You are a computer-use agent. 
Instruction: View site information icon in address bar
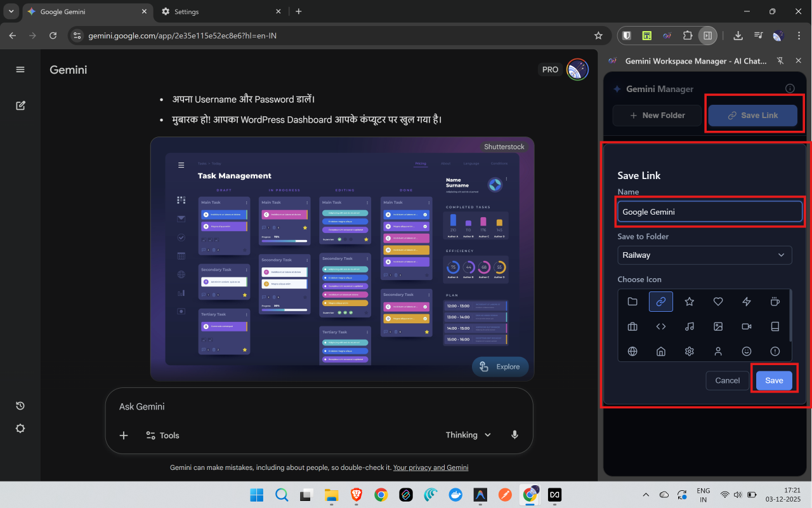77,36
